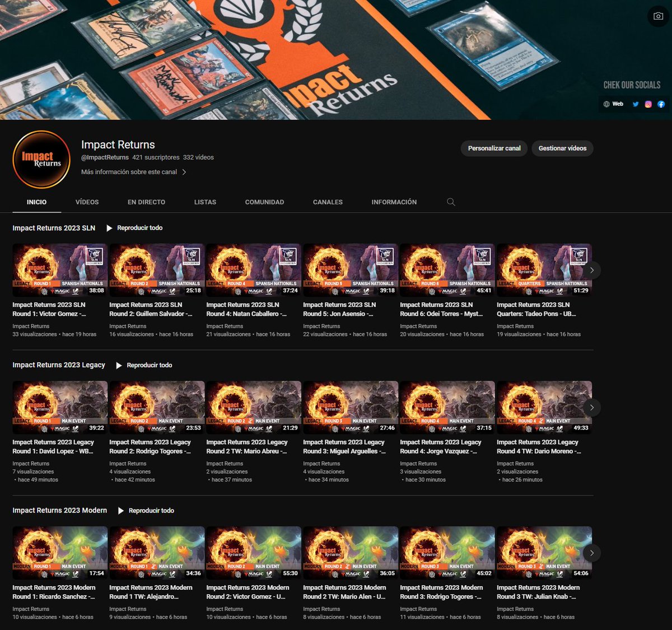Open SLN Round 5 Jon Asensio thumbnail
The width and height of the screenshot is (672, 630).
coord(351,270)
